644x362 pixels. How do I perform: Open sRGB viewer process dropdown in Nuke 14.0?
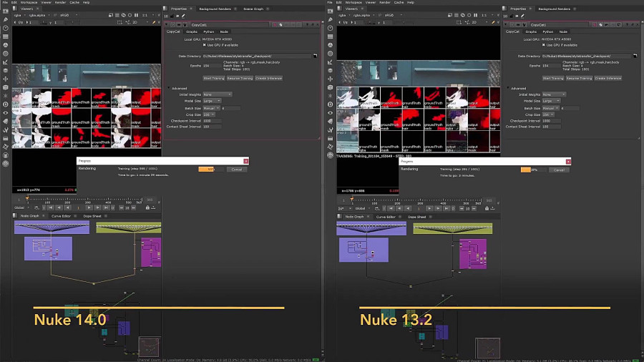69,15
